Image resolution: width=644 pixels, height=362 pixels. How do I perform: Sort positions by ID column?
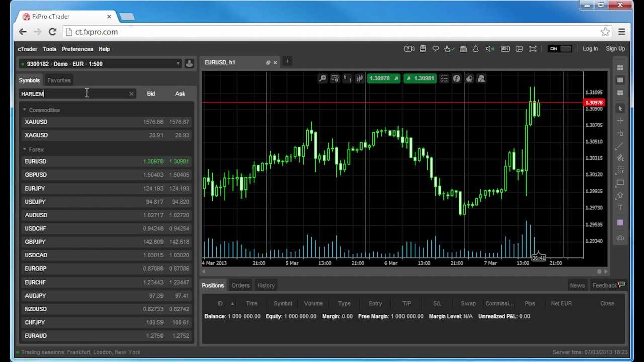(x=220, y=303)
